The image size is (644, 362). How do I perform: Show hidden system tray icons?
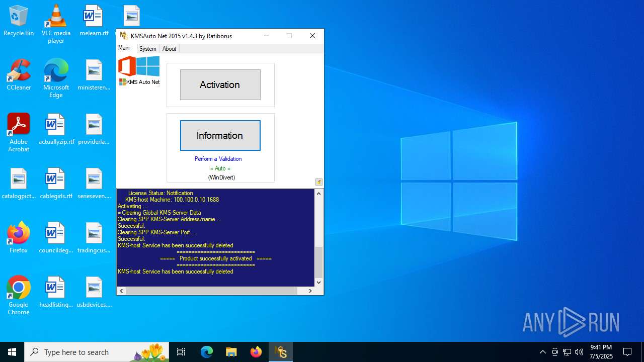[x=542, y=352]
